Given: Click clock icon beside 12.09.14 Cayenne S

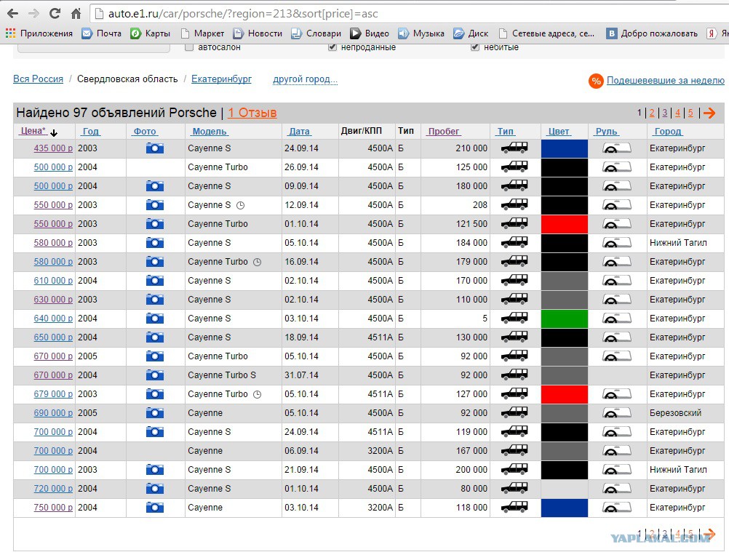Looking at the screenshot, I should 240,205.
